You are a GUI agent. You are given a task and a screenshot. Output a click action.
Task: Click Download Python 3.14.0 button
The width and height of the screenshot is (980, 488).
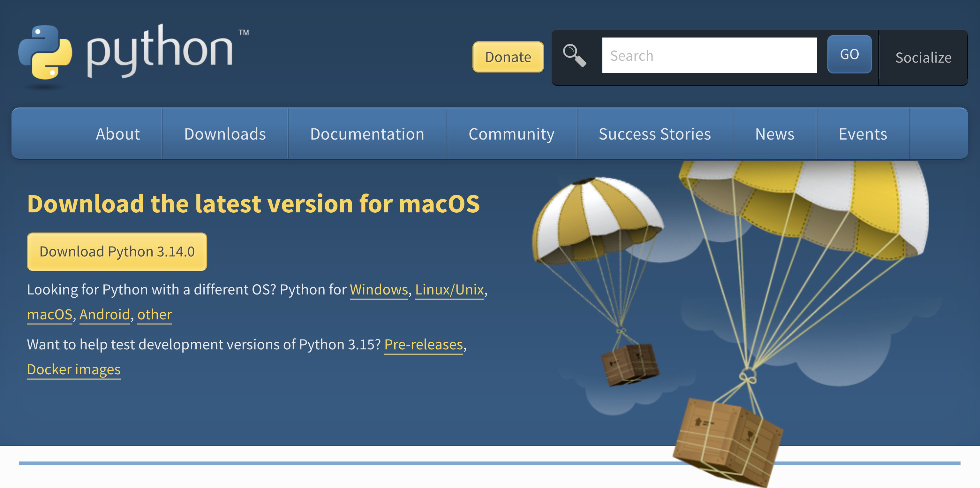point(117,252)
